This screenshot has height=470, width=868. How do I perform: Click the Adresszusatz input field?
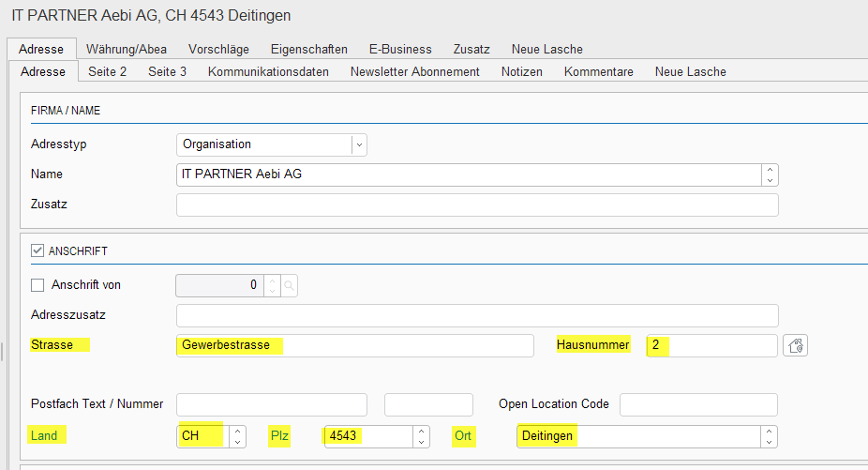(x=477, y=315)
